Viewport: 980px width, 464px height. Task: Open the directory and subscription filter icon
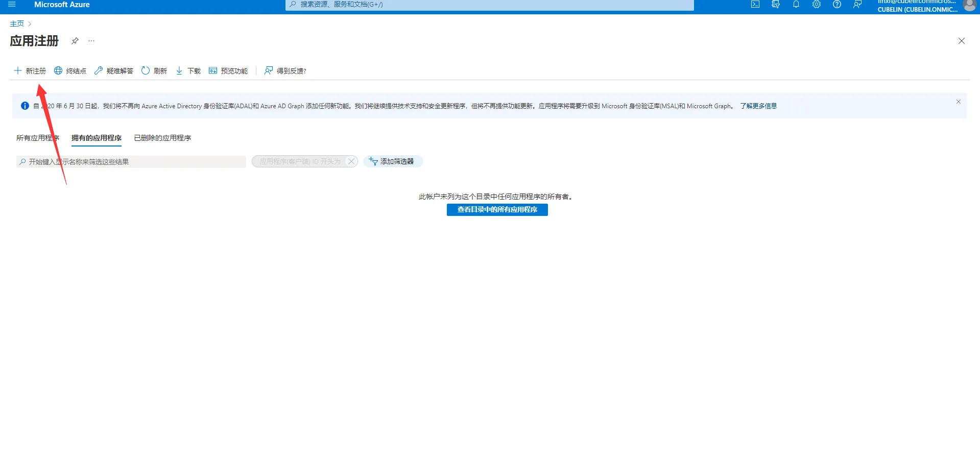[775, 5]
